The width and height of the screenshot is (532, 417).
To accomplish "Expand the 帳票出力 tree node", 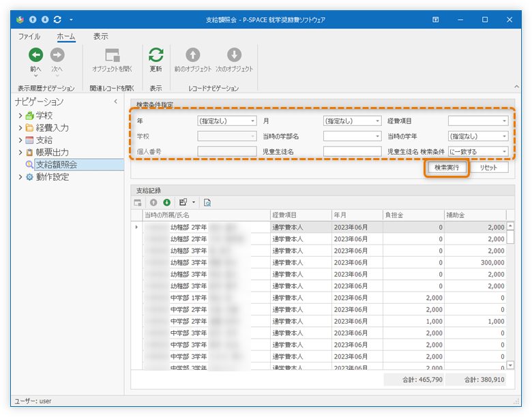I will (x=20, y=153).
